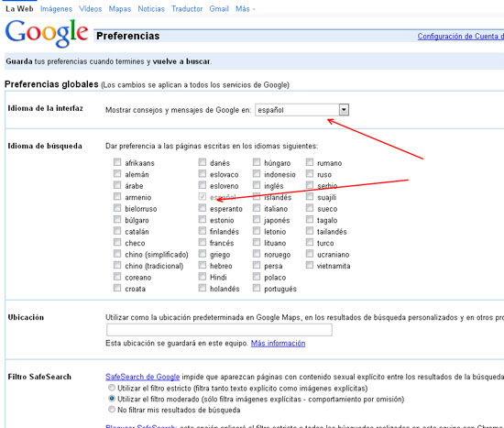Screen dimensions: 504x428
Task: Check the bielorruso language checkbox
Action: click(117, 208)
